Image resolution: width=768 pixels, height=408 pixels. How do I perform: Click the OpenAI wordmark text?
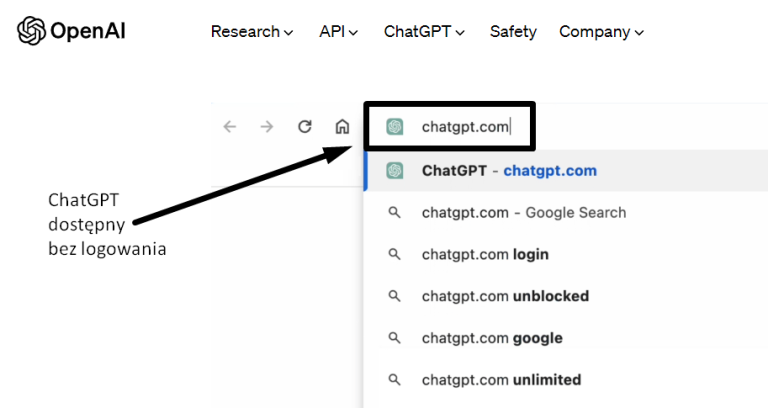(x=89, y=32)
